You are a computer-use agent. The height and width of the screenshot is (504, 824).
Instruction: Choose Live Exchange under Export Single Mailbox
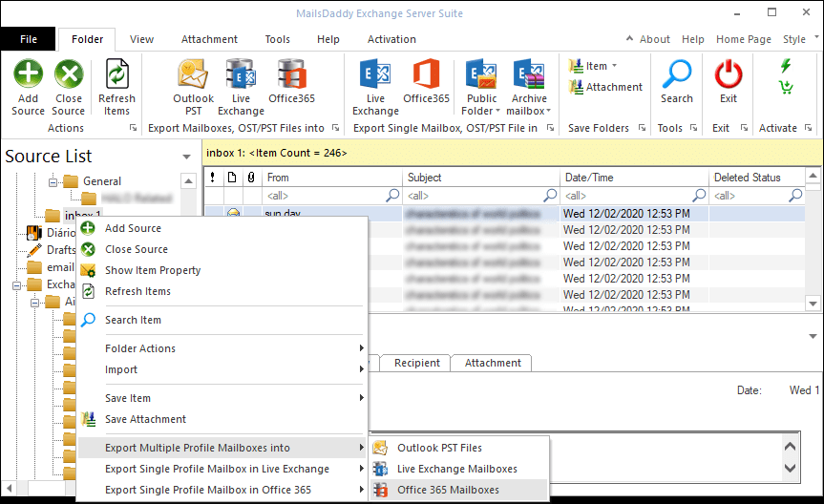[376, 87]
